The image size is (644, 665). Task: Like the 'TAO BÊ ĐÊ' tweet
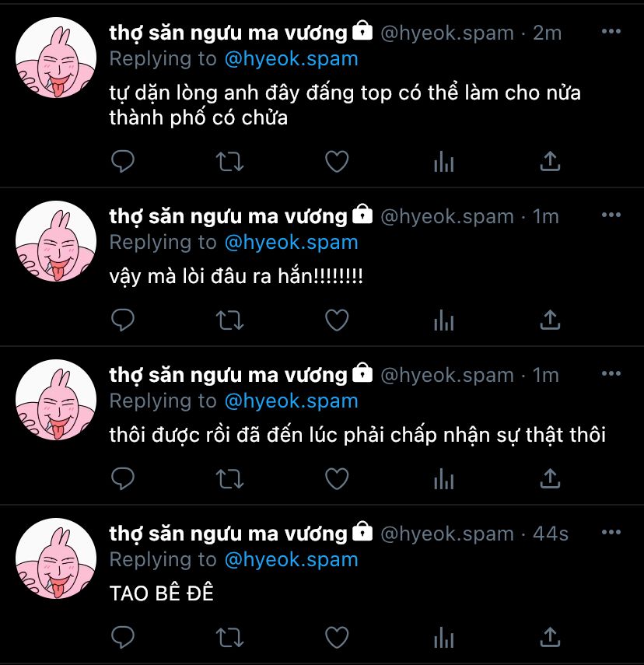pyautogui.click(x=337, y=638)
